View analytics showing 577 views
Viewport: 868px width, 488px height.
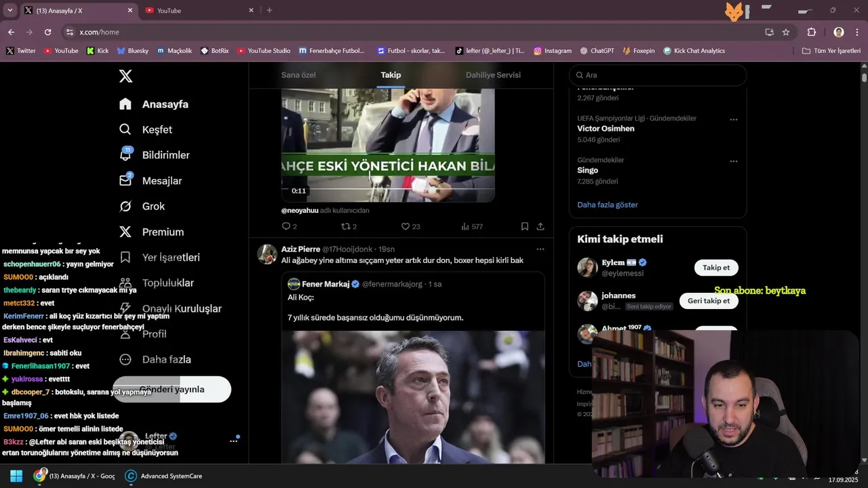471,226
